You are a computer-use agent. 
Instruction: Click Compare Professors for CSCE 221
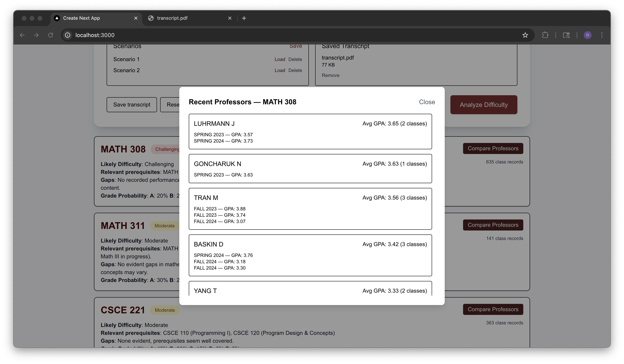(493, 309)
